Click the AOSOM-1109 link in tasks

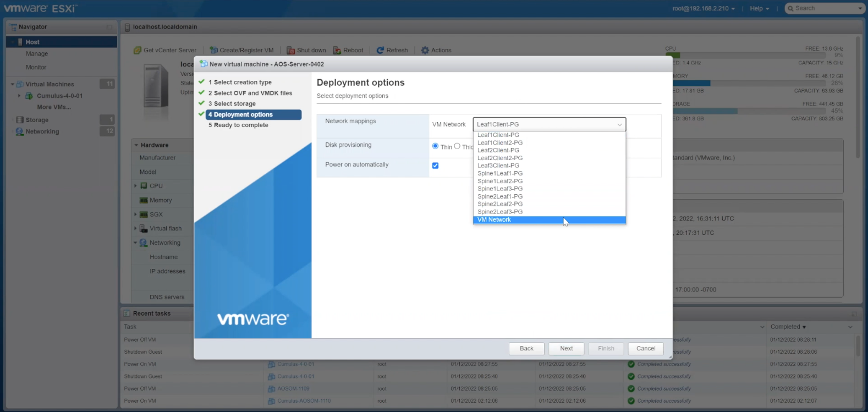tap(294, 388)
